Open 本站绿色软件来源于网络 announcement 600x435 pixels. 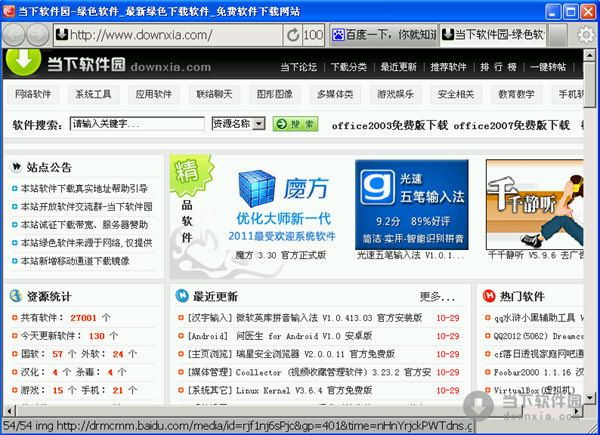[x=86, y=243]
